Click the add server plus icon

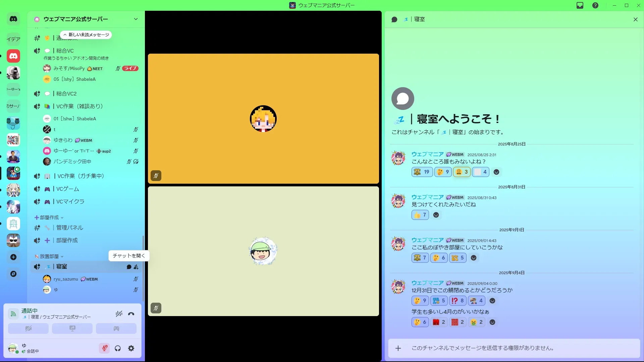tap(13, 257)
